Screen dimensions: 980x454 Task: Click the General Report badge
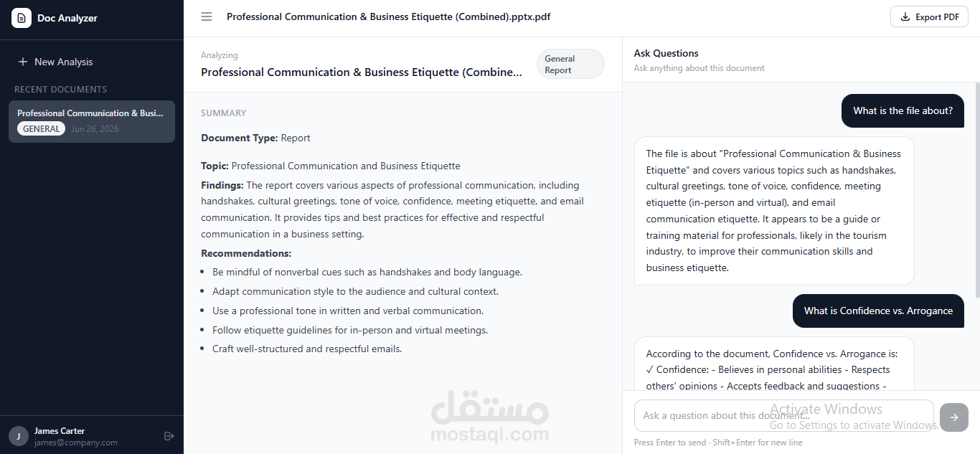(570, 64)
